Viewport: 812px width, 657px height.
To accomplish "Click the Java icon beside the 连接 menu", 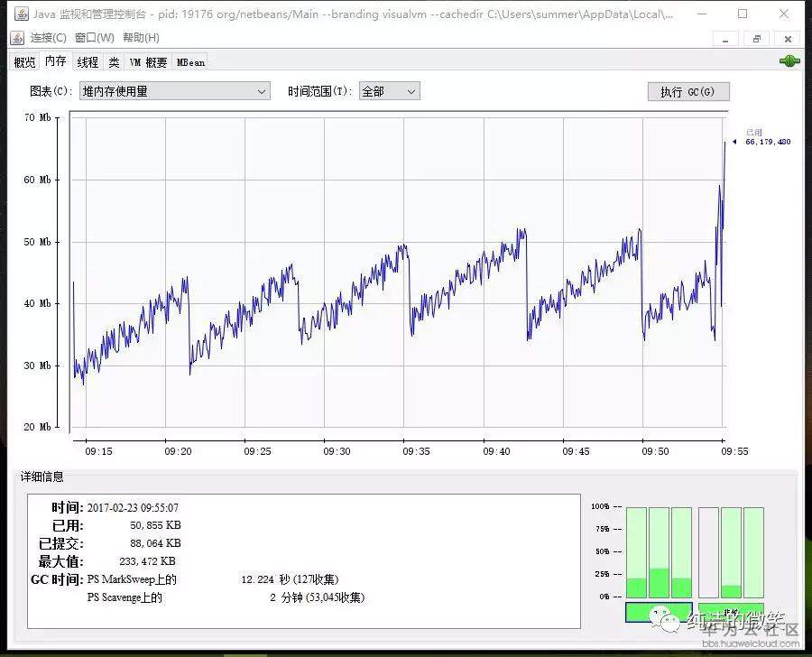I will tap(17, 38).
